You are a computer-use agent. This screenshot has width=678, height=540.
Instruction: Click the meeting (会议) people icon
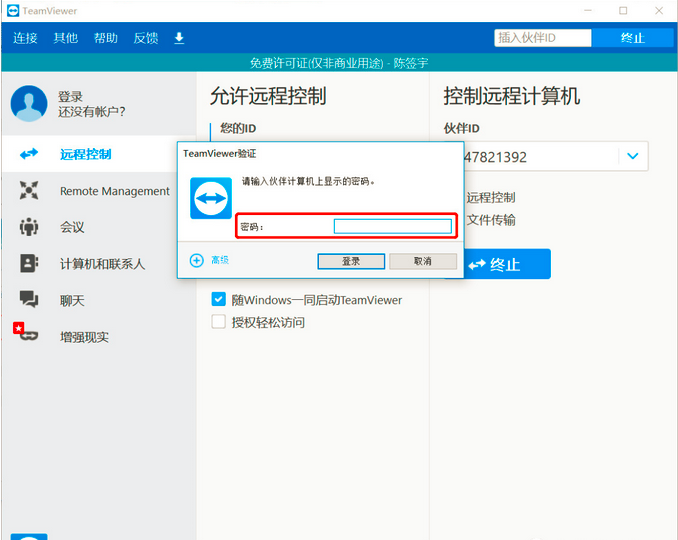29,227
